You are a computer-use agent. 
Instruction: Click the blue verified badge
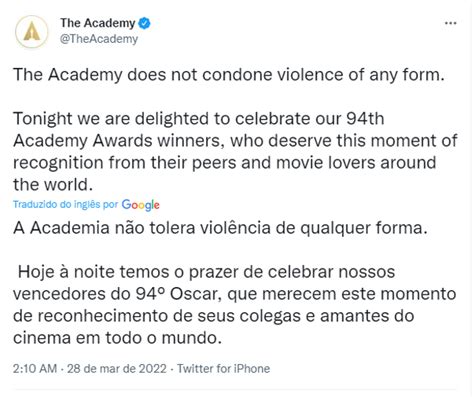(x=144, y=23)
